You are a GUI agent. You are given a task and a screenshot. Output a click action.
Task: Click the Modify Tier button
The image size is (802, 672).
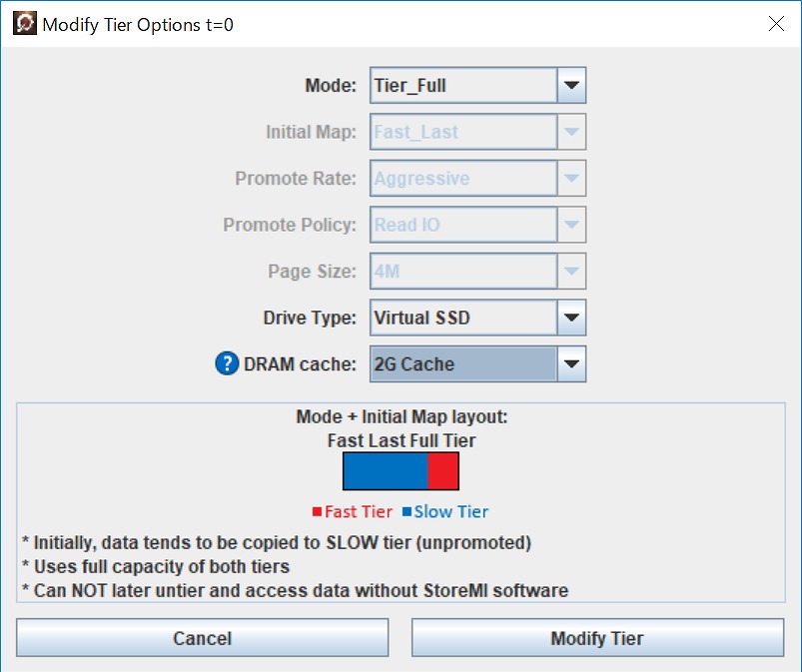click(597, 638)
